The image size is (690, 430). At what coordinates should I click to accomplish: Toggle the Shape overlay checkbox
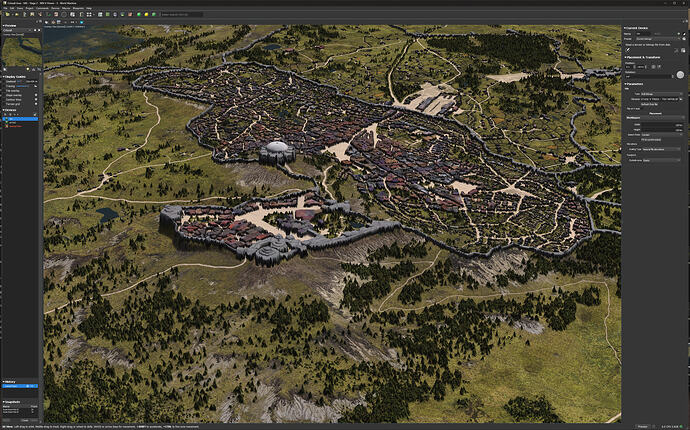coord(36,95)
